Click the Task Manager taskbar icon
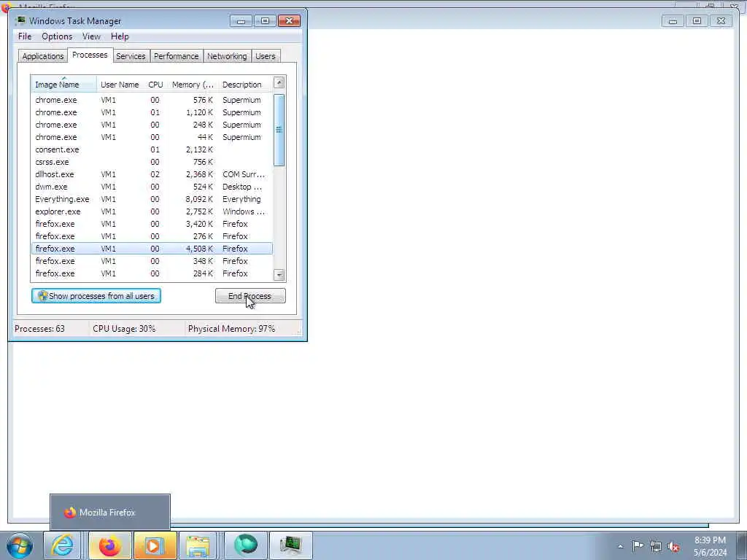747x560 pixels. point(290,545)
